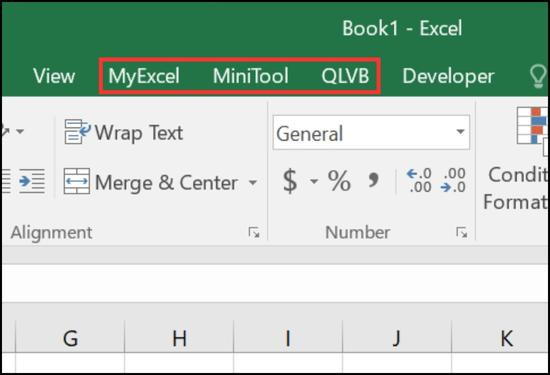Toggle Wrap Text

pos(123,133)
